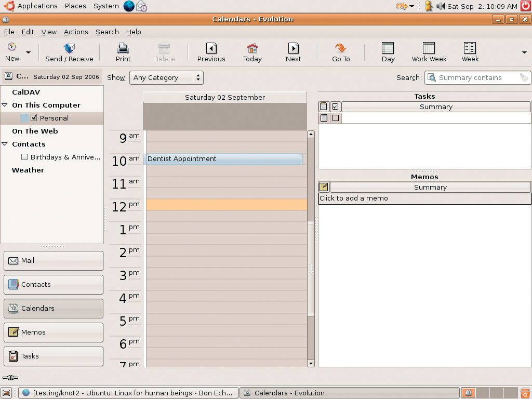Image resolution: width=532 pixels, height=399 pixels.
Task: Open the Edit menu
Action: tap(28, 32)
